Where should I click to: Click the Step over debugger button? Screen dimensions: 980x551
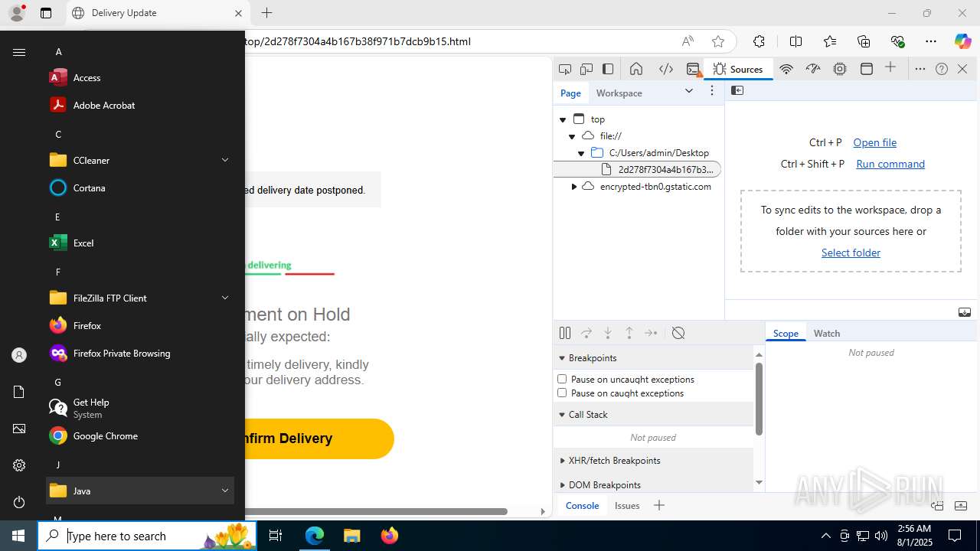click(586, 333)
